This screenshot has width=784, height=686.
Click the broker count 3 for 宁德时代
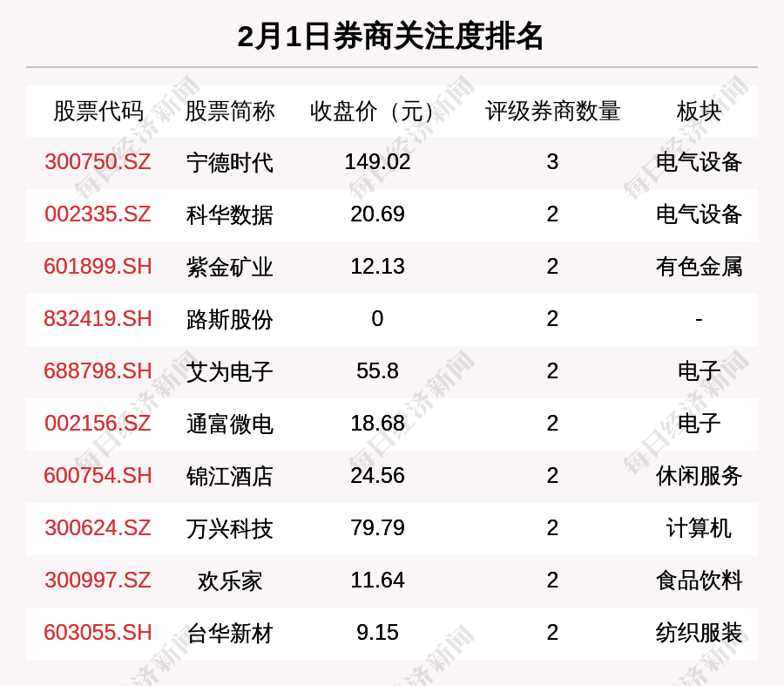pos(552,162)
